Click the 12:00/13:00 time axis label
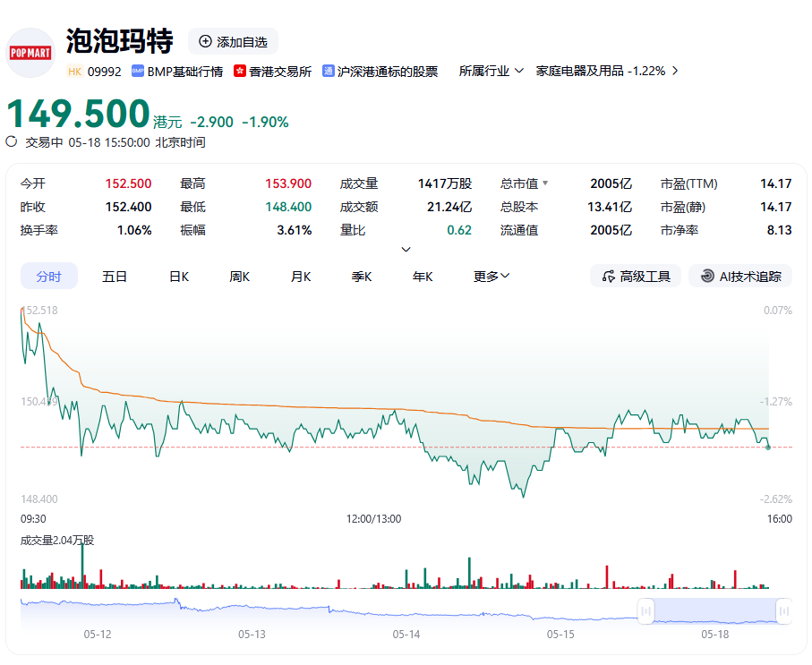This screenshot has width=812, height=665. pyautogui.click(x=374, y=518)
